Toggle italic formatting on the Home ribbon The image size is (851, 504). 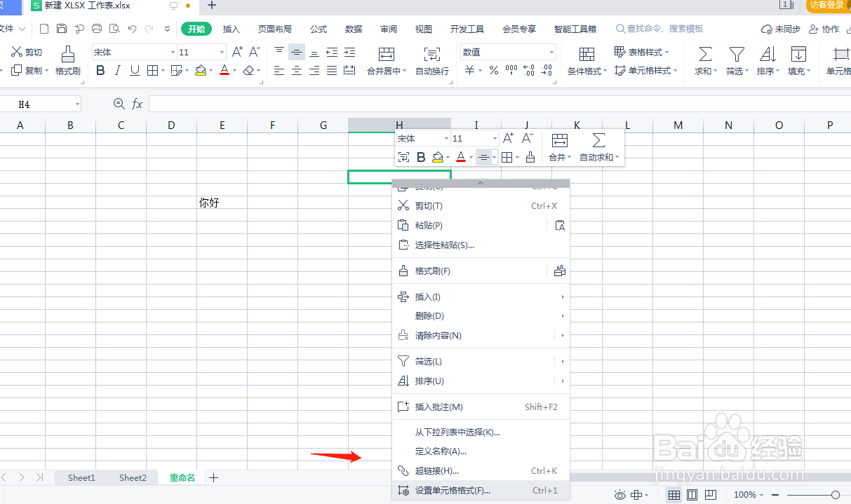click(117, 70)
